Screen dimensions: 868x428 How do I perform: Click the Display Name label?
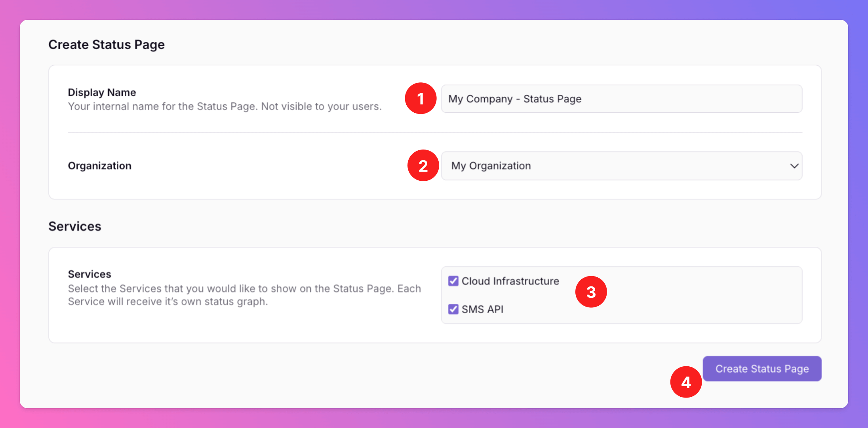(102, 92)
